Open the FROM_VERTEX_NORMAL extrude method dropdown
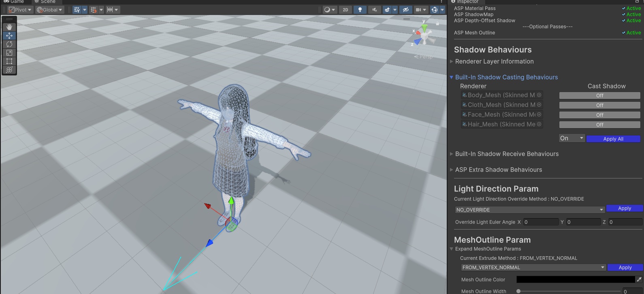The image size is (644, 294). 533,268
